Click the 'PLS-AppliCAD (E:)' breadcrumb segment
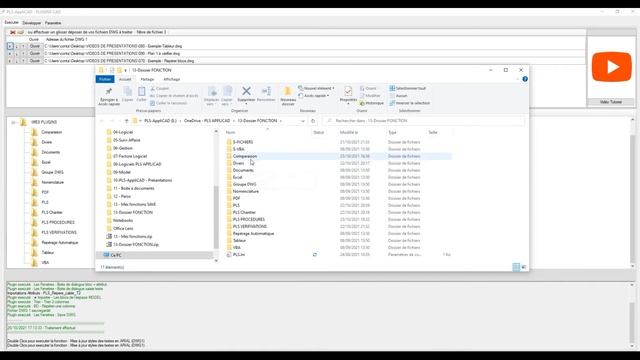This screenshot has height=360, width=640. (160, 121)
